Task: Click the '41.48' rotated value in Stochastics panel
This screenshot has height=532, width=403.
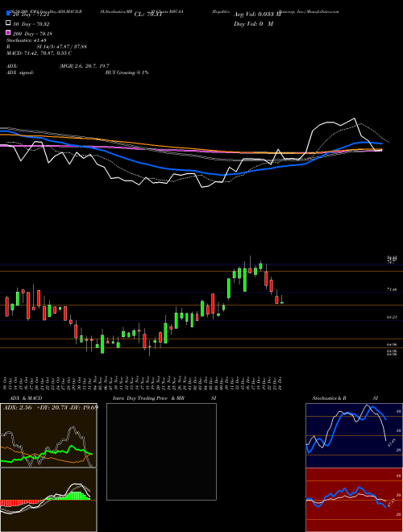Action: coord(391,443)
